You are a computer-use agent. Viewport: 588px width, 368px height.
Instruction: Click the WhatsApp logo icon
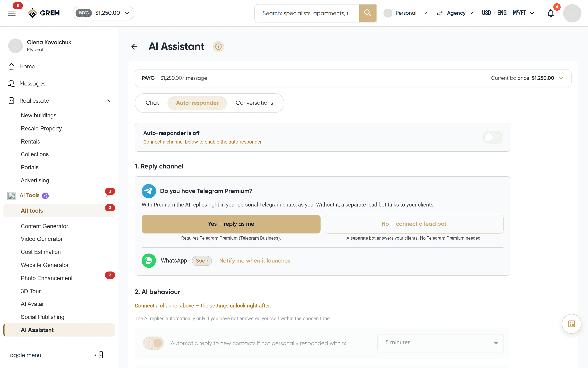click(149, 261)
